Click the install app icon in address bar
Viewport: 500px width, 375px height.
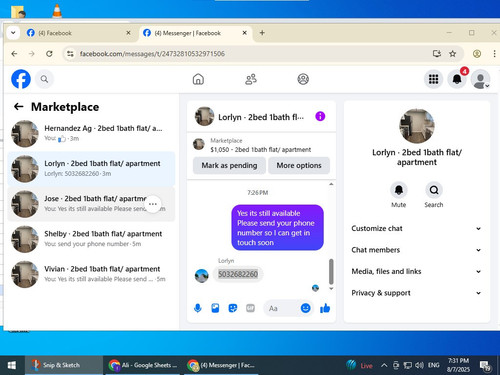click(x=437, y=54)
